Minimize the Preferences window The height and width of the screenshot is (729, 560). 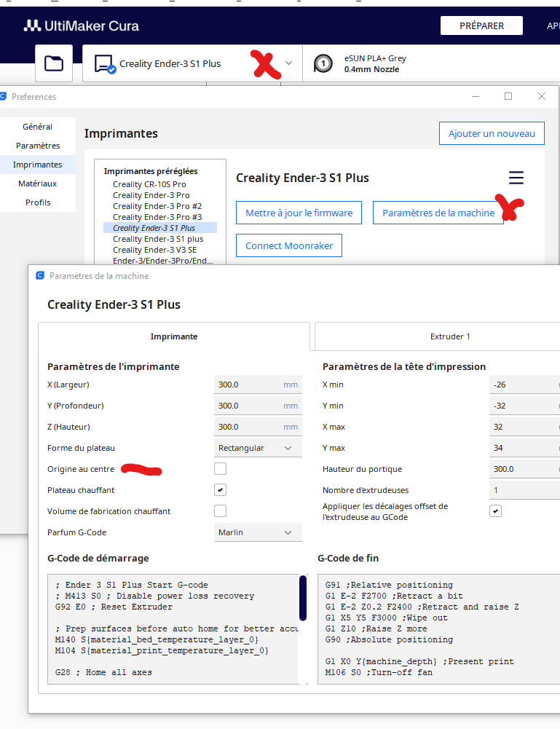tap(476, 96)
